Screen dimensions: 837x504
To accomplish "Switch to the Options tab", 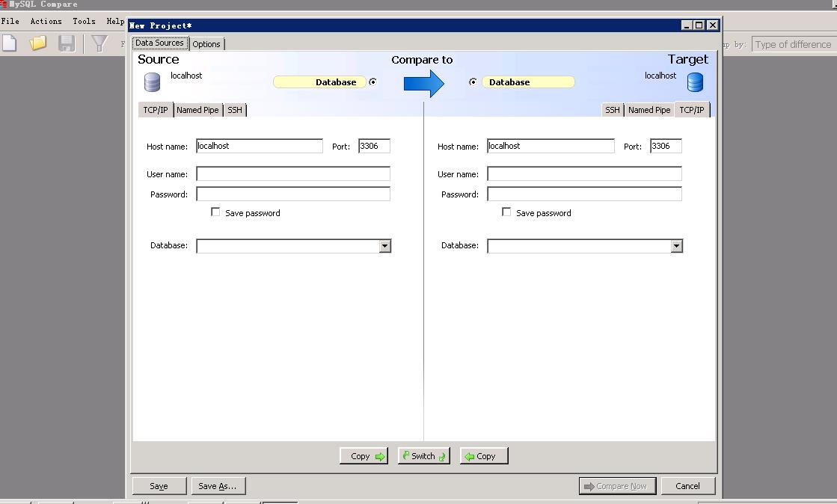I will (206, 44).
